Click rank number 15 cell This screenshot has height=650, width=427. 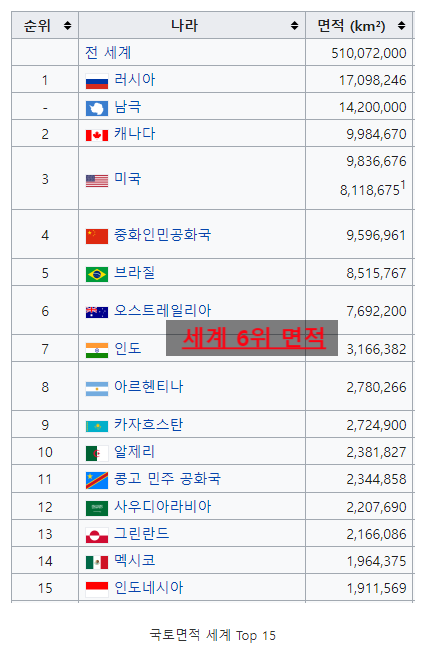coord(45,588)
